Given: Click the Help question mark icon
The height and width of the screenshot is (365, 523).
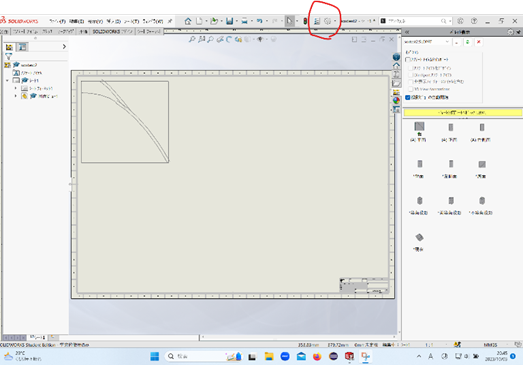Looking at the screenshot, I should 474,21.
